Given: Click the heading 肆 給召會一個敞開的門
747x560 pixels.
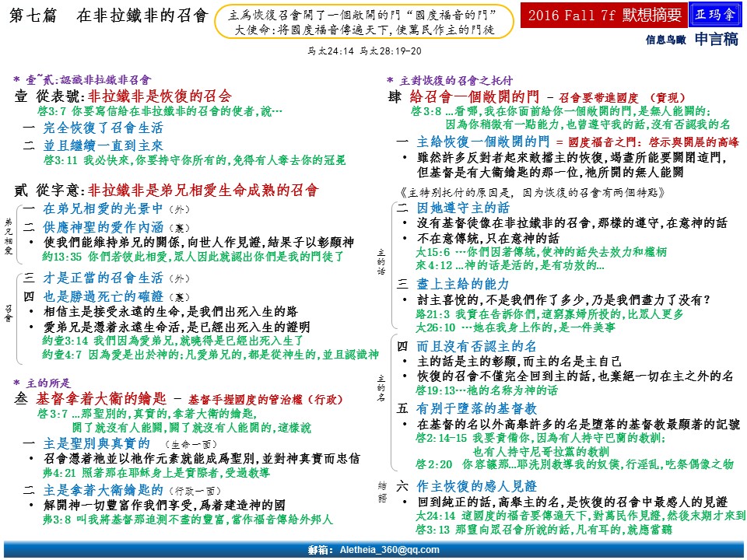Looking at the screenshot, I should click(x=465, y=96).
